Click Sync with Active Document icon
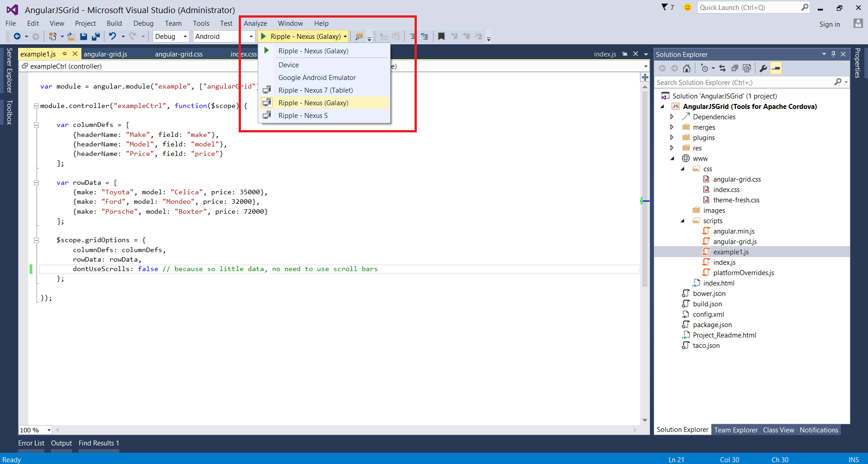 (722, 68)
